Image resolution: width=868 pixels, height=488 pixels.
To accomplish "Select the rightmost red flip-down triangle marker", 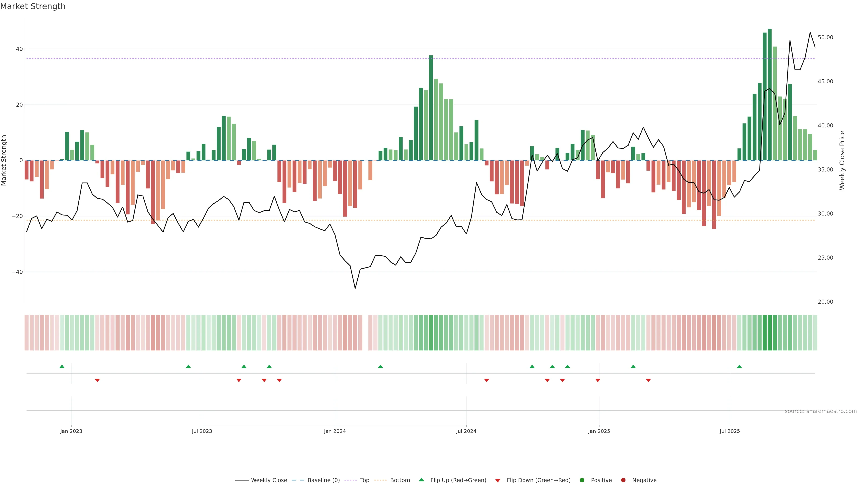I will [x=648, y=380].
